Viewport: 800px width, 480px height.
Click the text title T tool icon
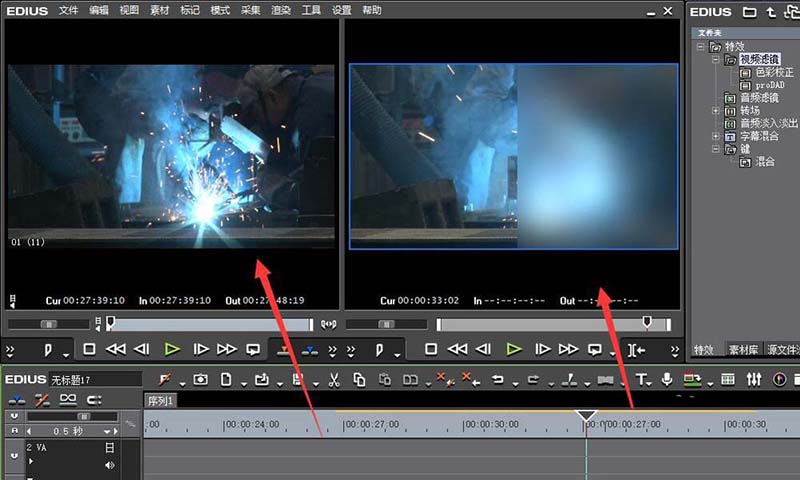point(641,379)
